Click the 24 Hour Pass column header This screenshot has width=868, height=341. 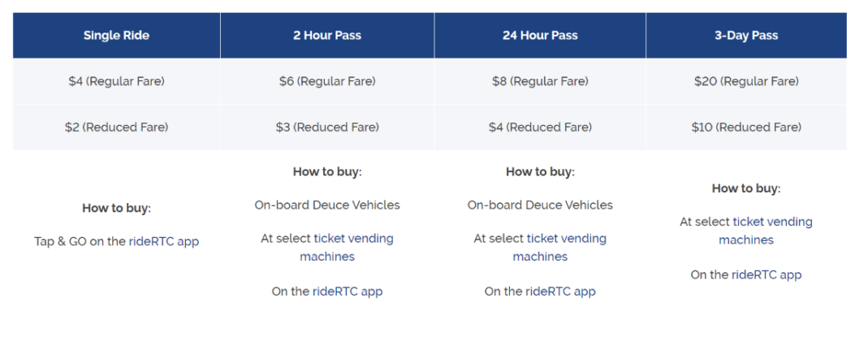click(540, 36)
